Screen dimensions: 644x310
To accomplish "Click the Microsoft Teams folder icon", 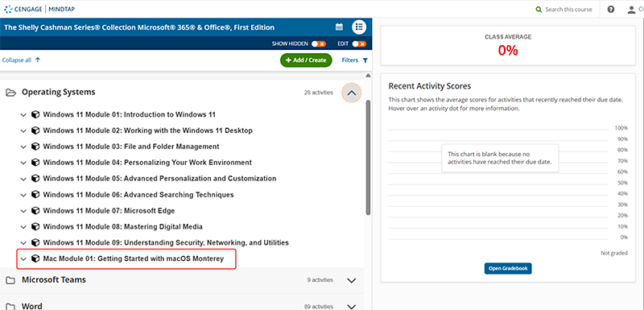I will [10, 280].
